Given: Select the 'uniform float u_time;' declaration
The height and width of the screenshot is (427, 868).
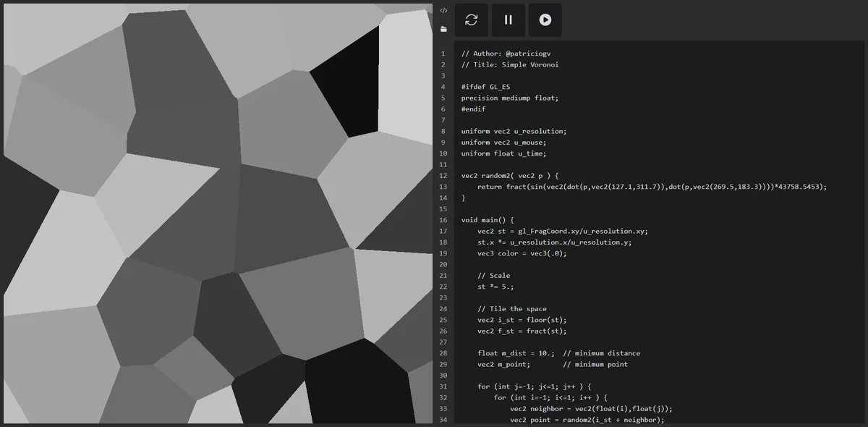Looking at the screenshot, I should 502,153.
